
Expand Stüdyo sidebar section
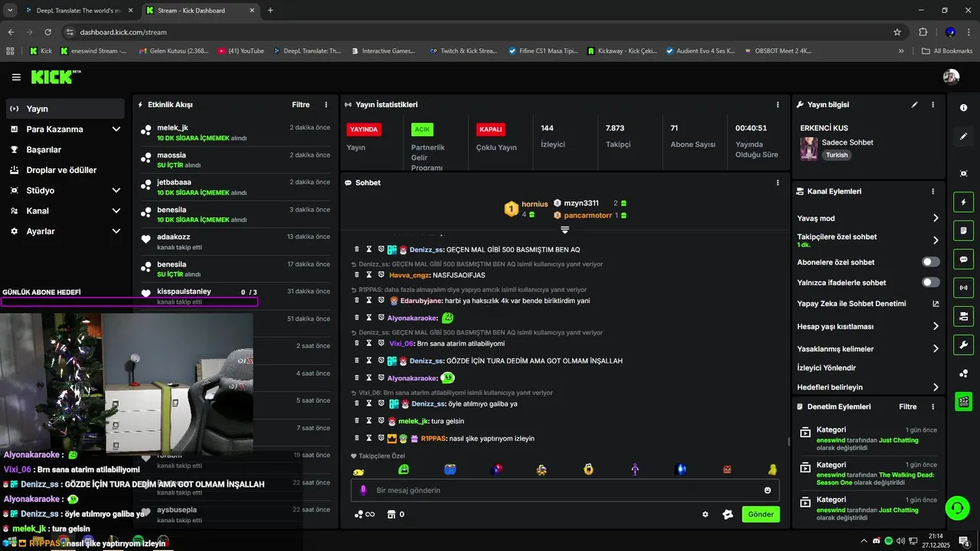tap(116, 191)
